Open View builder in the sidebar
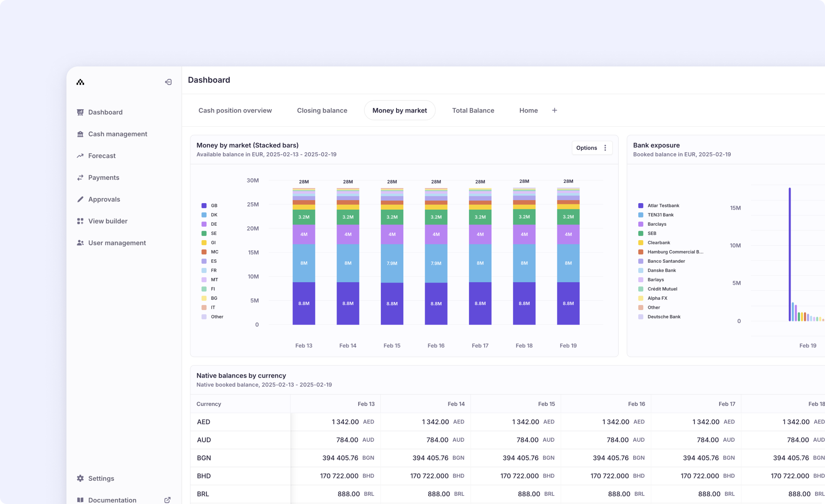The image size is (825, 504). click(108, 221)
